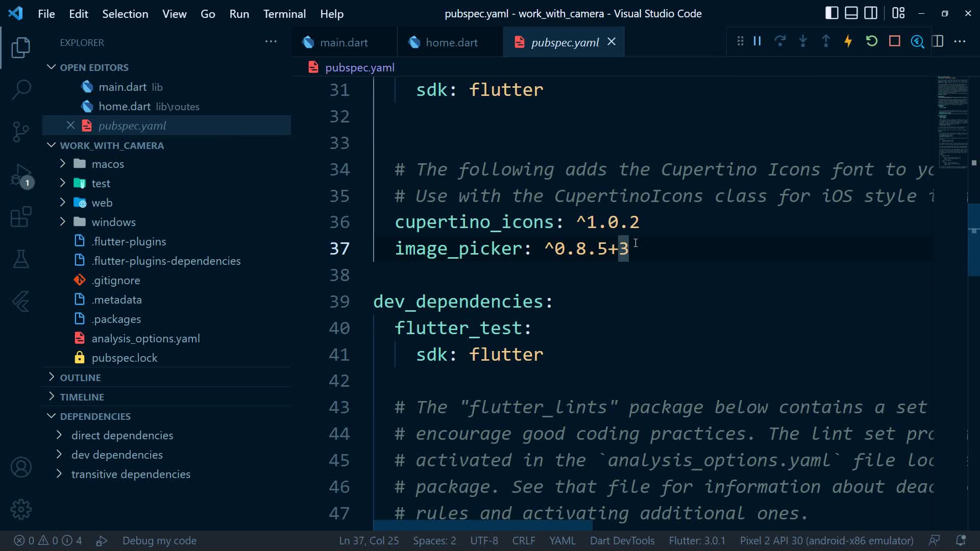Expand the OUTLINE section

click(x=80, y=378)
